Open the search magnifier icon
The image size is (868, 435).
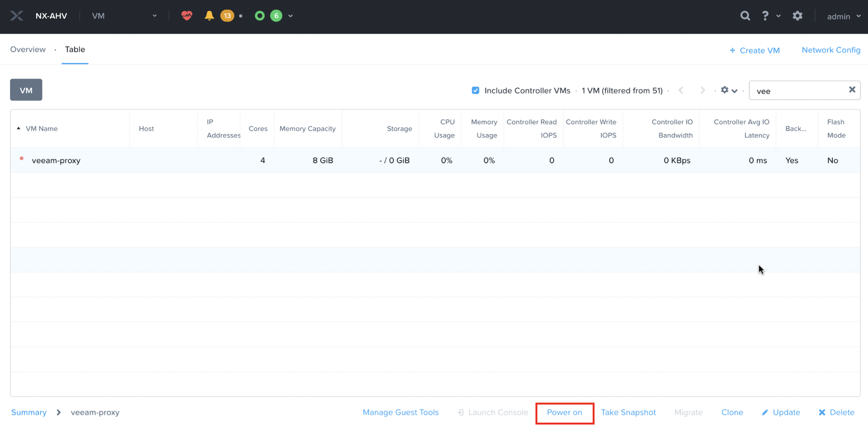745,16
